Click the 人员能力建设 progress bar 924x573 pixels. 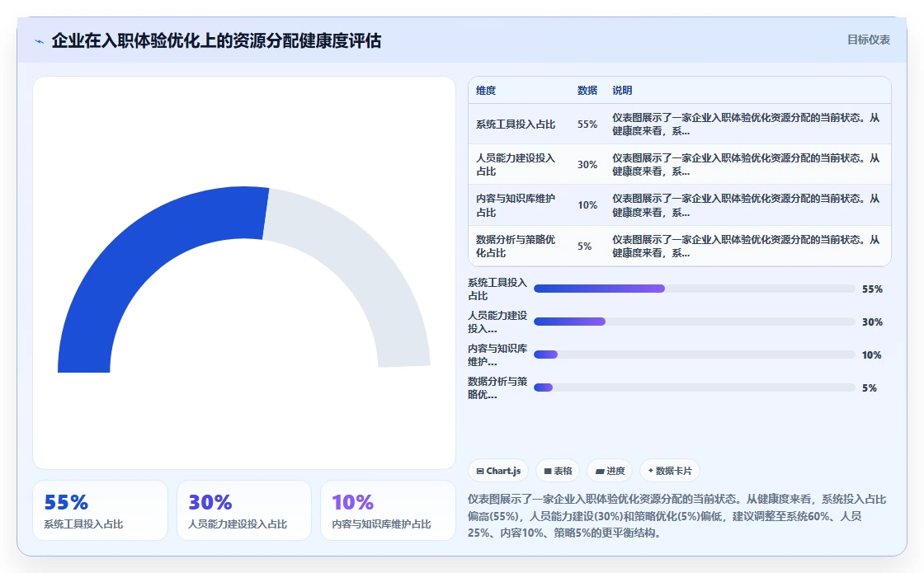(694, 322)
